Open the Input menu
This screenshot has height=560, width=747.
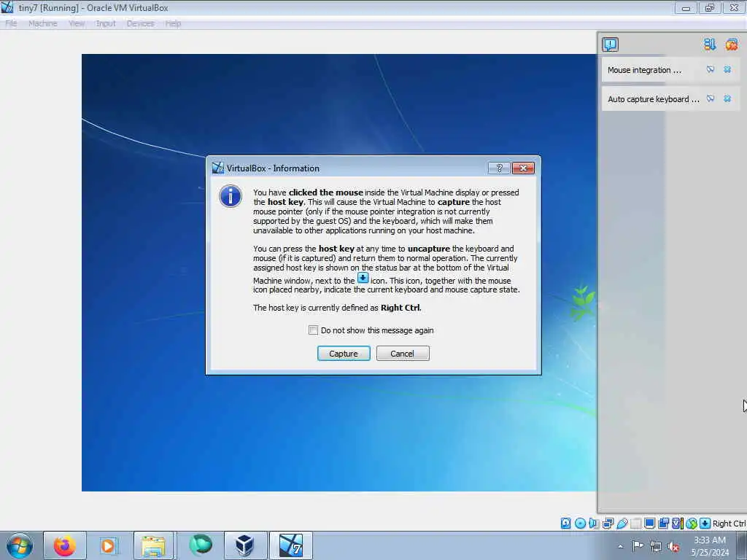(x=106, y=23)
